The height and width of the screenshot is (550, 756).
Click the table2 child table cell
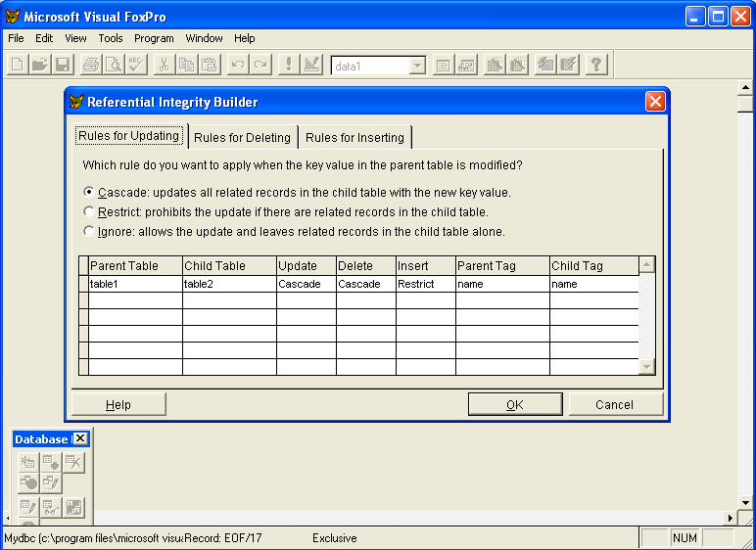[229, 284]
